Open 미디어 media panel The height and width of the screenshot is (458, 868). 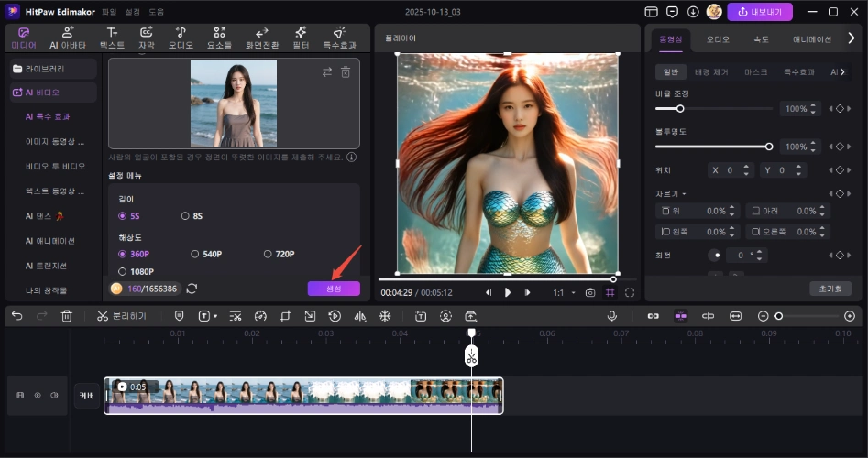coord(24,38)
